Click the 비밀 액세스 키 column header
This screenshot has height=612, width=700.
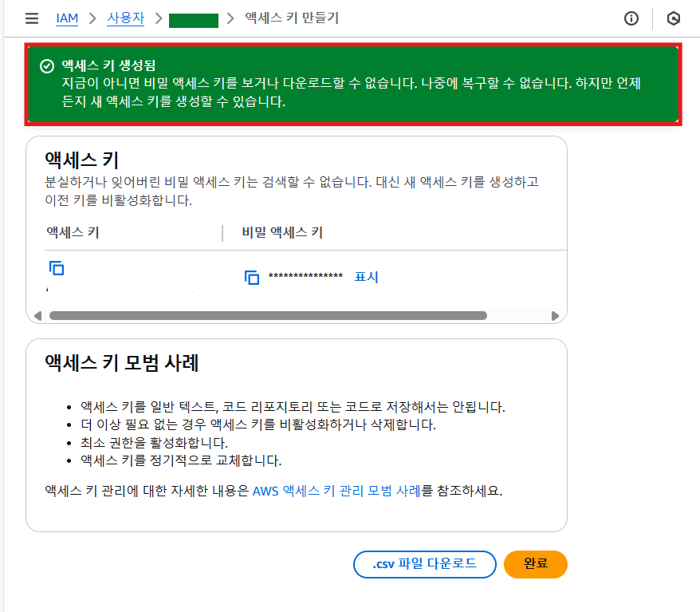click(282, 232)
